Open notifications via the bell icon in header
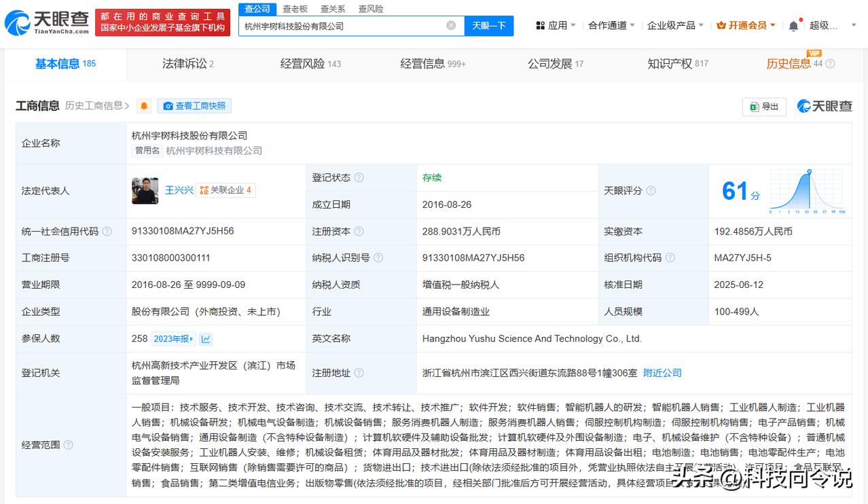Viewport: 868px width, 504px height. (x=793, y=26)
